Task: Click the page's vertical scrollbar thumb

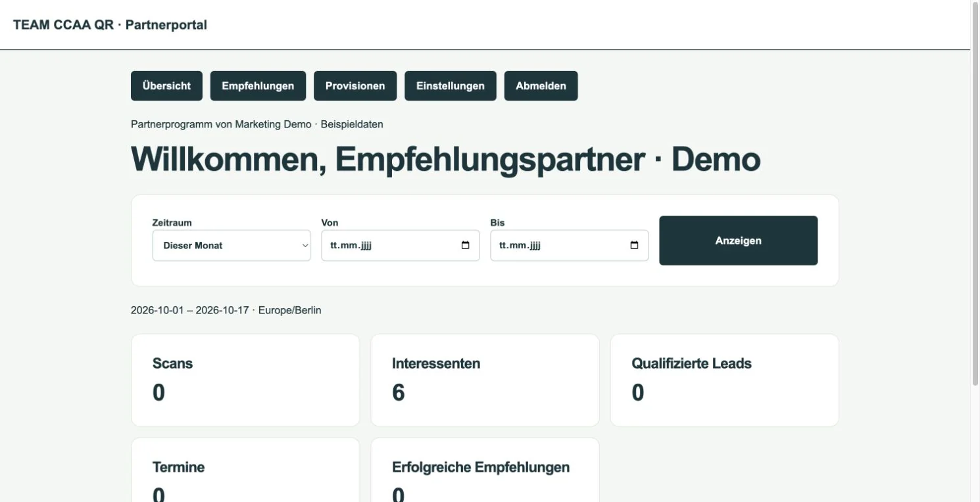Action: point(975,194)
